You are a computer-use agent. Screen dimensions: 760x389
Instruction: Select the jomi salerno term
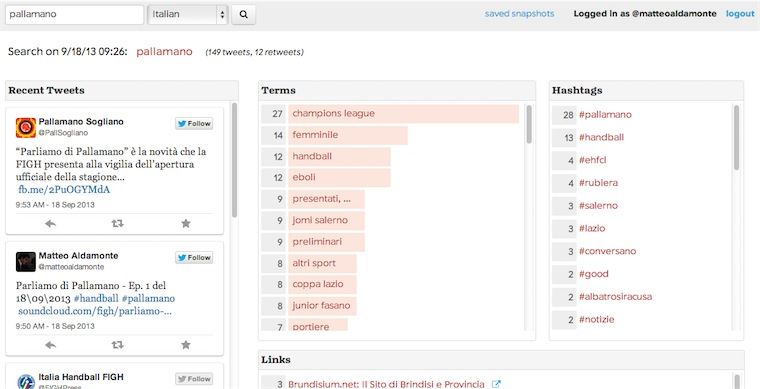(326, 220)
